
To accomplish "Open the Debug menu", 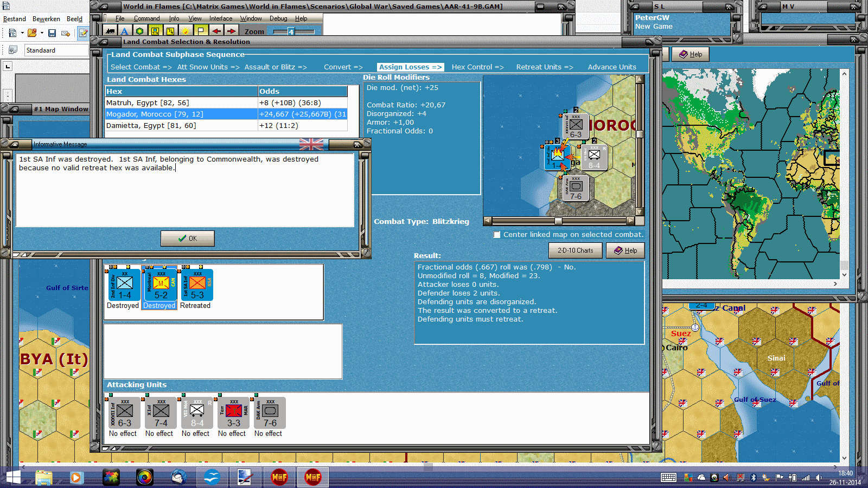I will click(x=278, y=18).
